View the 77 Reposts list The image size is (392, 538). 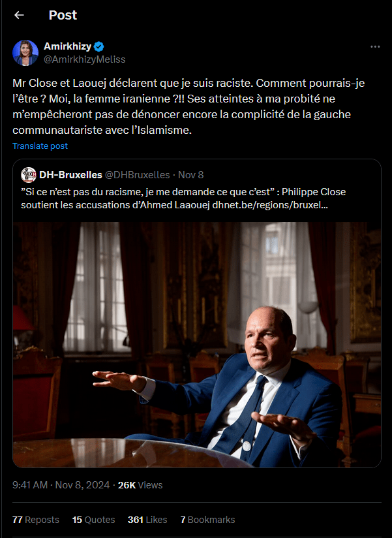click(36, 520)
